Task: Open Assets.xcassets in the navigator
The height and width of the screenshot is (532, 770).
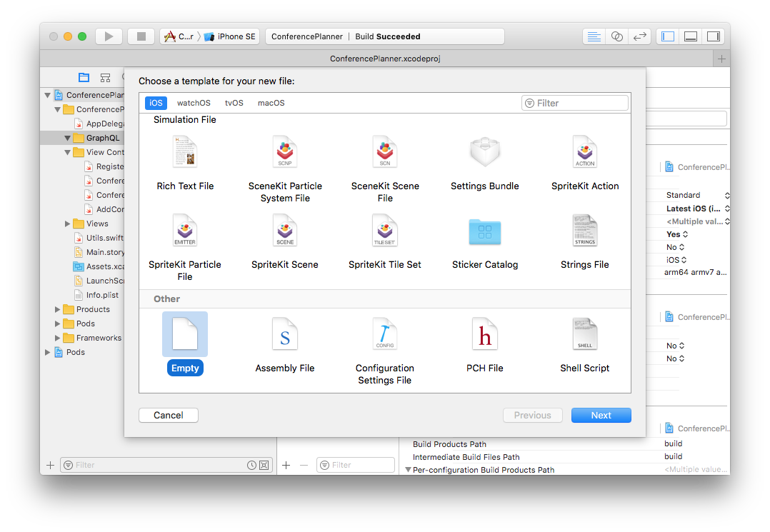Action: pos(99,266)
